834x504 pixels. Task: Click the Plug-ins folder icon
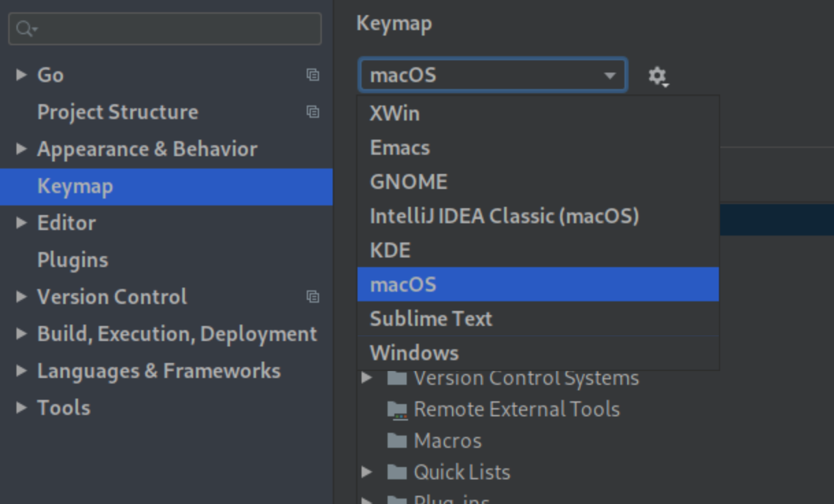coord(397,499)
